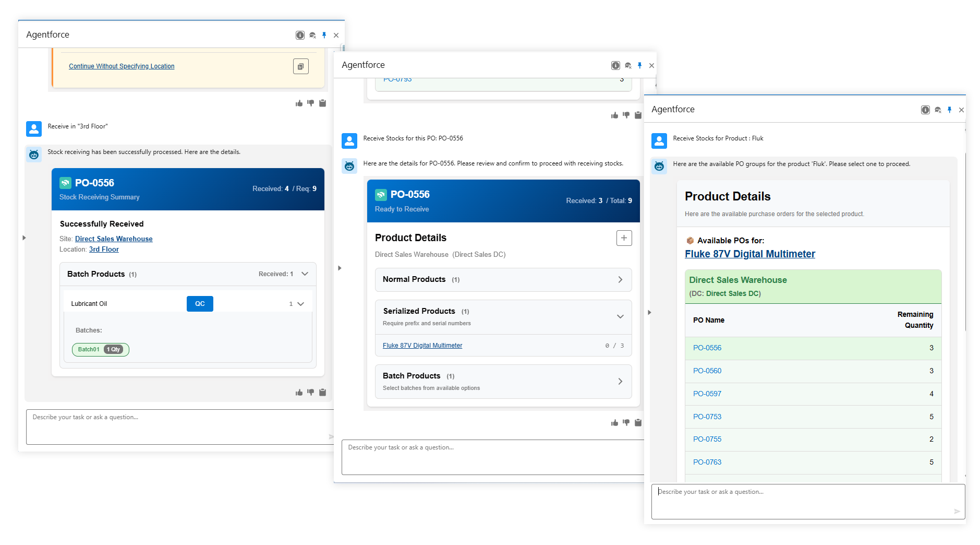Click info icon in left Agentforce header
Image resolution: width=980 pixels, height=545 pixels.
(x=300, y=35)
